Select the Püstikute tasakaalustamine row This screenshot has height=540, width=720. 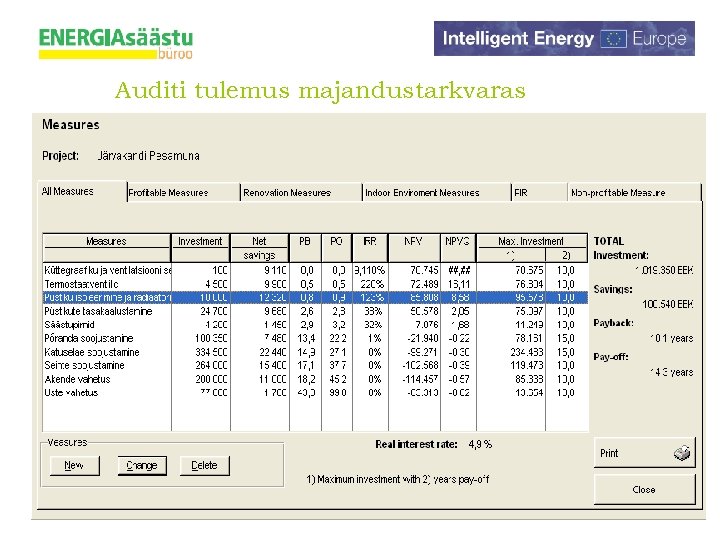pyautogui.click(x=315, y=311)
